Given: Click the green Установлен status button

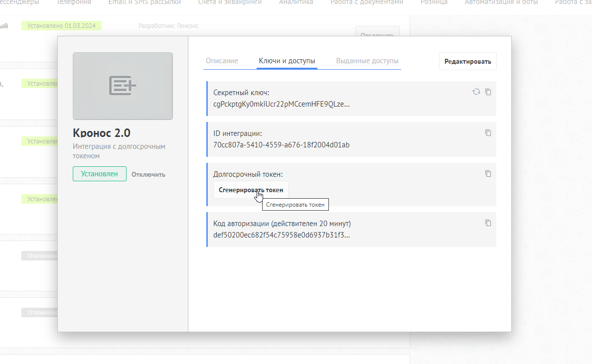Looking at the screenshot, I should click(x=100, y=174).
